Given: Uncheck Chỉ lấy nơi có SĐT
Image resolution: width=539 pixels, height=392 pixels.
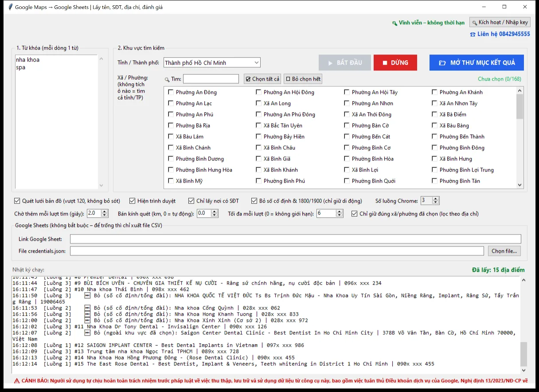Looking at the screenshot, I should 191,201.
